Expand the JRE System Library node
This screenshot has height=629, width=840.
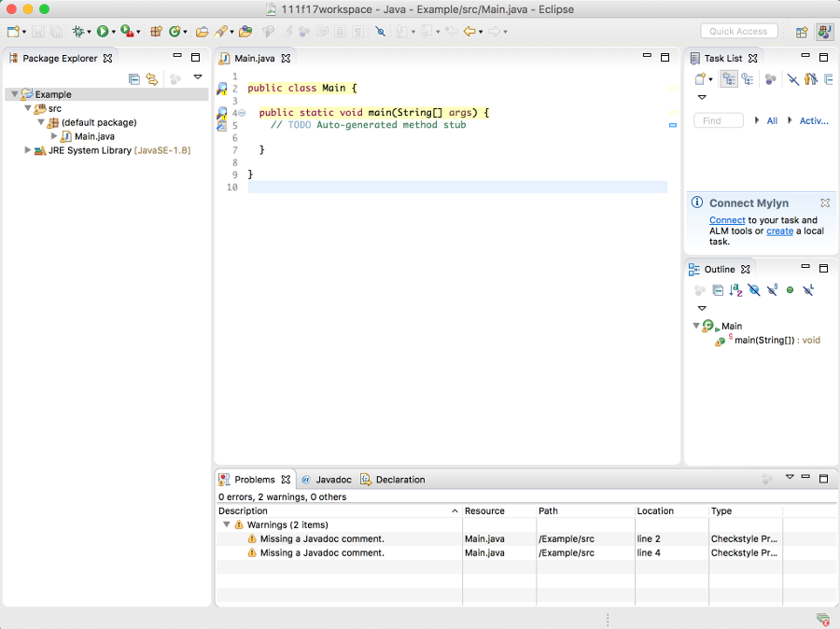(27, 150)
